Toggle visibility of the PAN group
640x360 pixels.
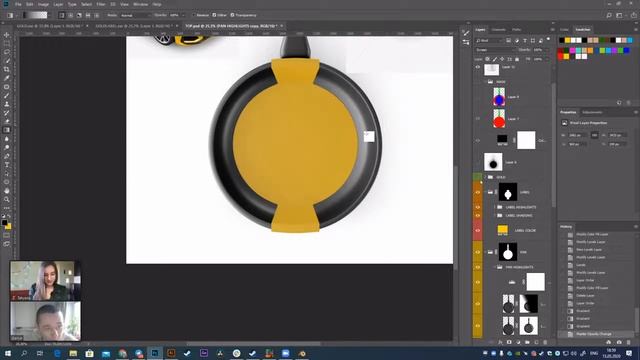pyautogui.click(x=477, y=252)
